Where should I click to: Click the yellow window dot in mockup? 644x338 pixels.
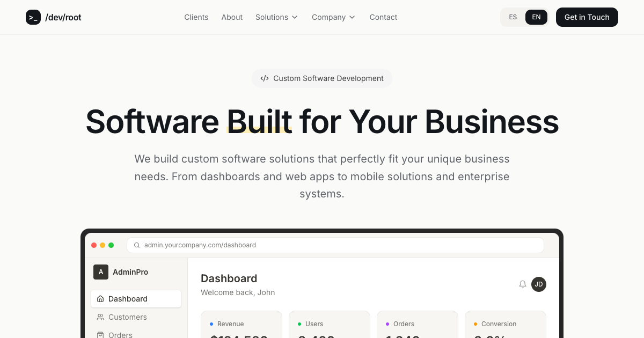pos(103,245)
